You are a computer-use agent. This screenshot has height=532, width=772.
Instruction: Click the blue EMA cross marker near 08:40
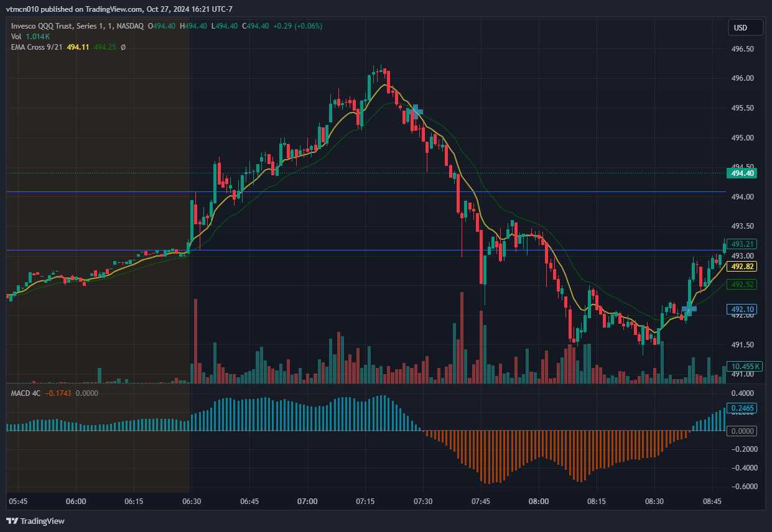689,309
